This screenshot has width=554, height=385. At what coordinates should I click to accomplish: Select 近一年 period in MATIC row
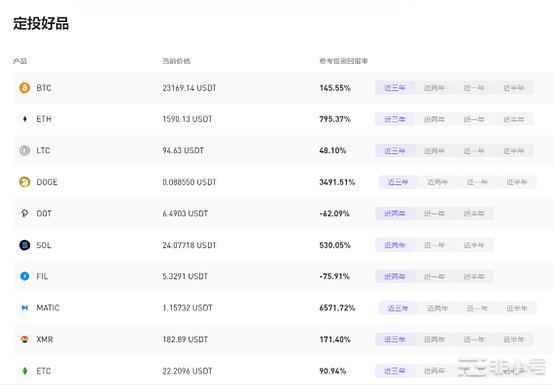[x=477, y=308]
